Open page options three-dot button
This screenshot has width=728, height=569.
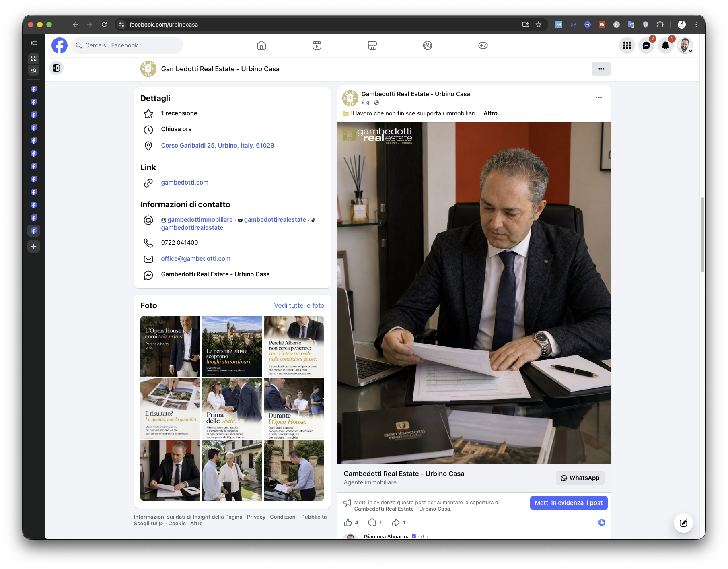click(601, 69)
